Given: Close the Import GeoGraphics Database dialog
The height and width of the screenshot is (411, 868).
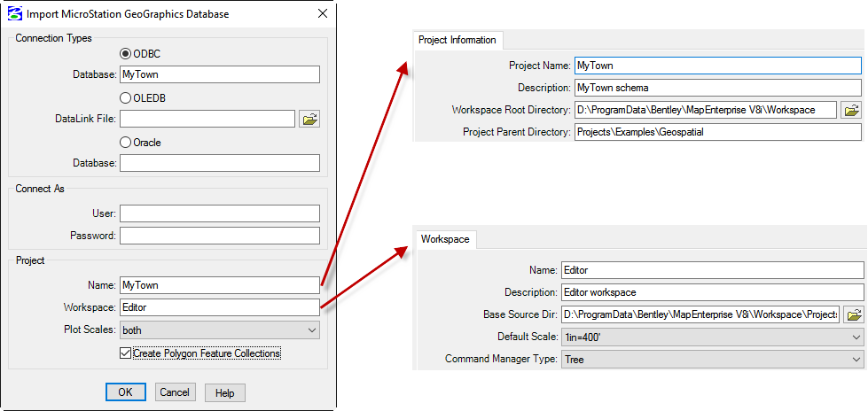Looking at the screenshot, I should [x=323, y=14].
